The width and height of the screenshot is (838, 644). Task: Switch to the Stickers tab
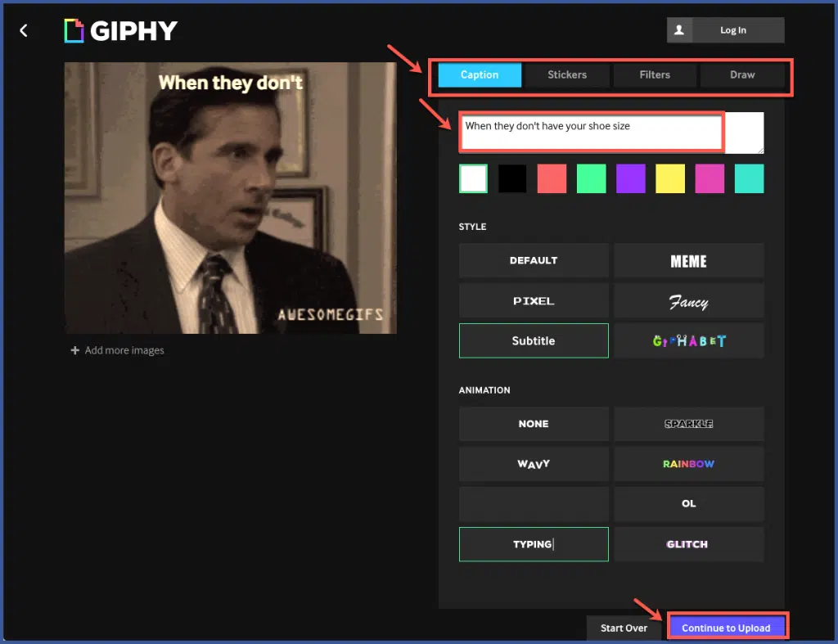pyautogui.click(x=566, y=74)
